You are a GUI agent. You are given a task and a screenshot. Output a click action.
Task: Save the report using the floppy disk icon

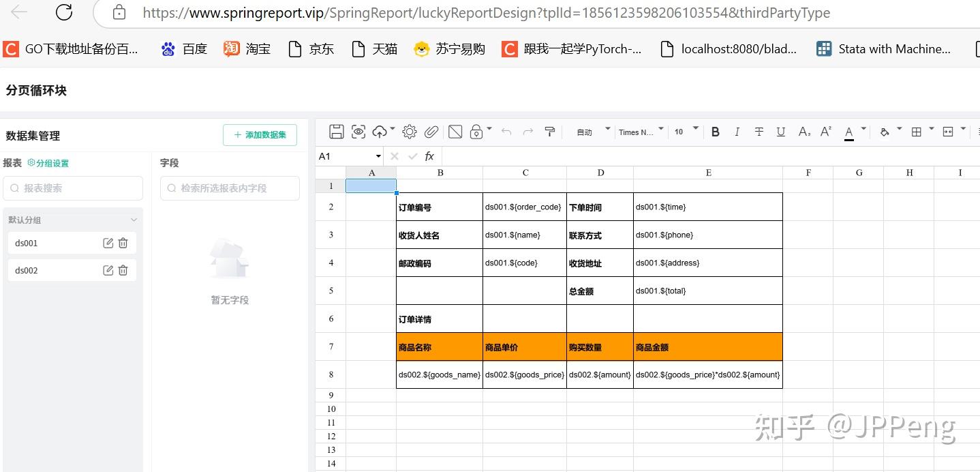[x=336, y=132]
